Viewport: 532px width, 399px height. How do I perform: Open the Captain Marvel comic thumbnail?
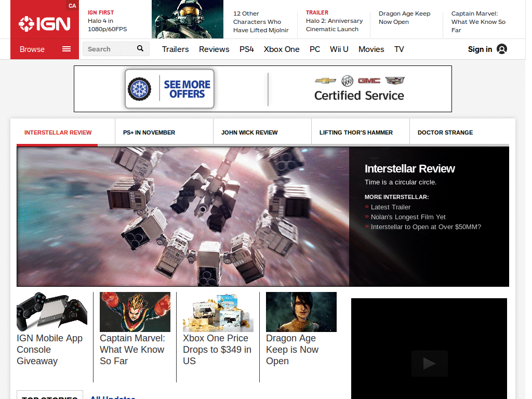tap(135, 312)
